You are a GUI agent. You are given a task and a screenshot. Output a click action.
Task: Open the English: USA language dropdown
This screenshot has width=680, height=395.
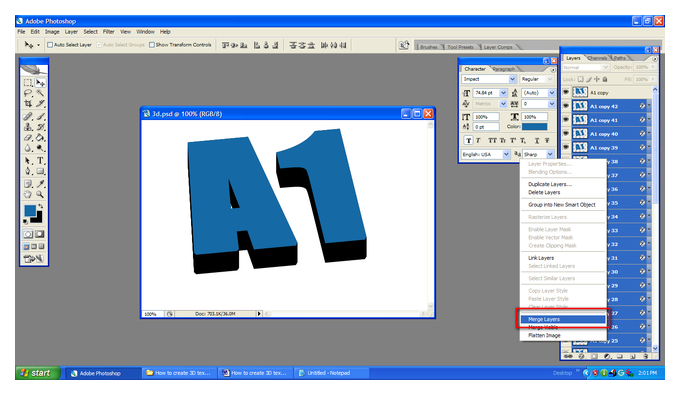point(506,154)
